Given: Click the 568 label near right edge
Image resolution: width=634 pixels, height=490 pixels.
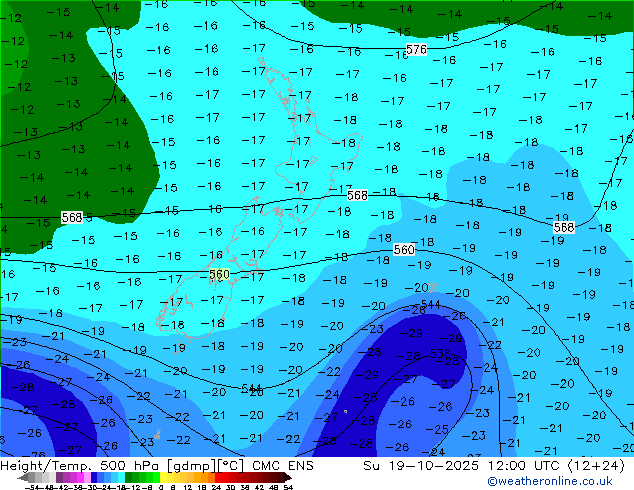Looking at the screenshot, I should 564,227.
